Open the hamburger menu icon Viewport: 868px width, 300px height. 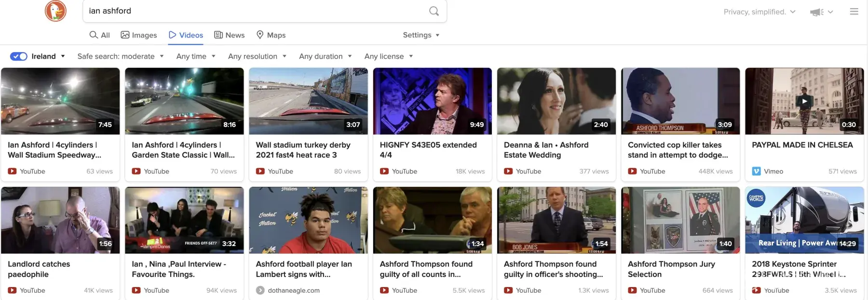tap(854, 12)
